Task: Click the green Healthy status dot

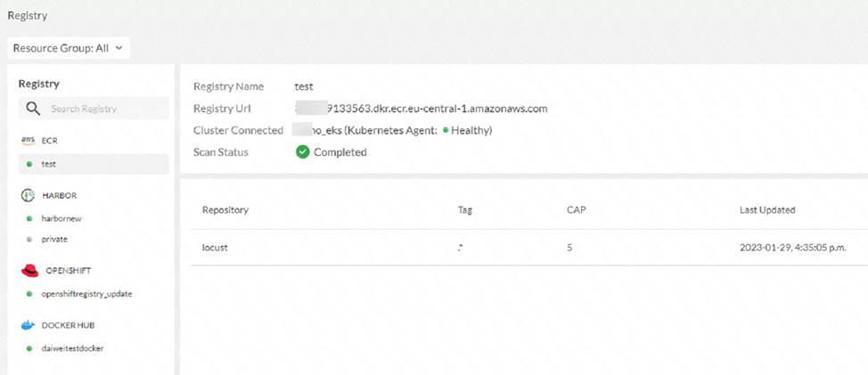Action: [x=446, y=131]
